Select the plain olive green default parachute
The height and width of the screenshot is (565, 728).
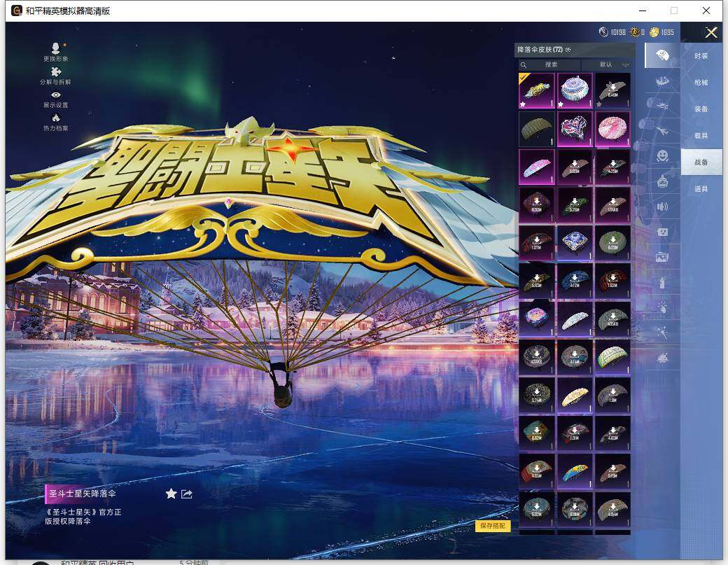(x=537, y=129)
